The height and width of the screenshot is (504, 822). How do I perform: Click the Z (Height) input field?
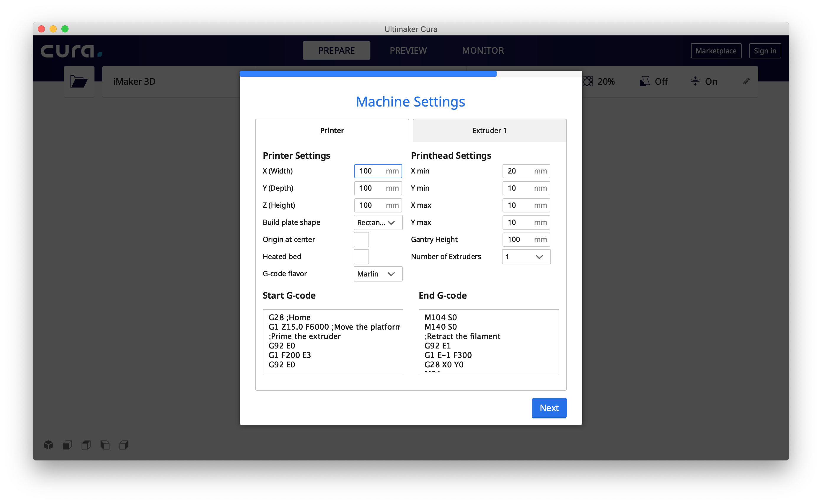378,205
